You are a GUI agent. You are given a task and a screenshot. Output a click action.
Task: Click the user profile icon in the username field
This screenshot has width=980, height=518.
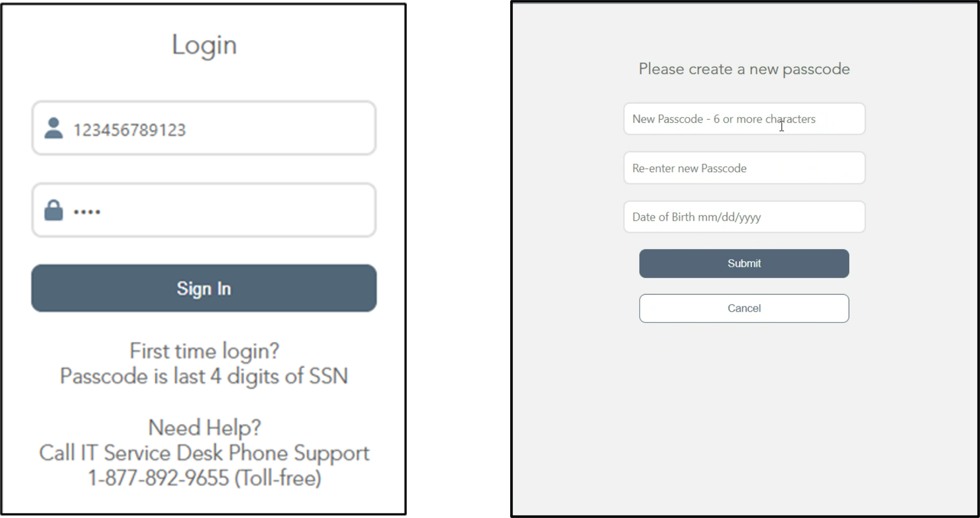click(x=53, y=128)
